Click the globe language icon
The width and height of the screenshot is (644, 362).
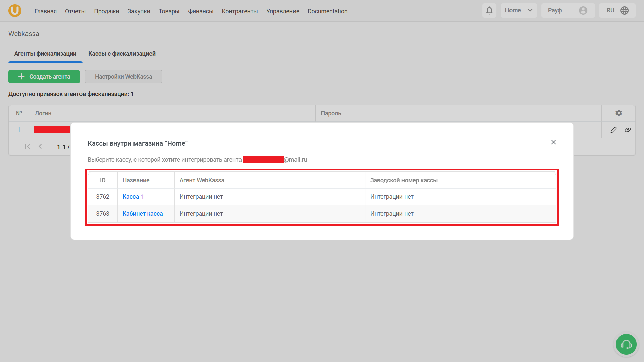coord(624,11)
